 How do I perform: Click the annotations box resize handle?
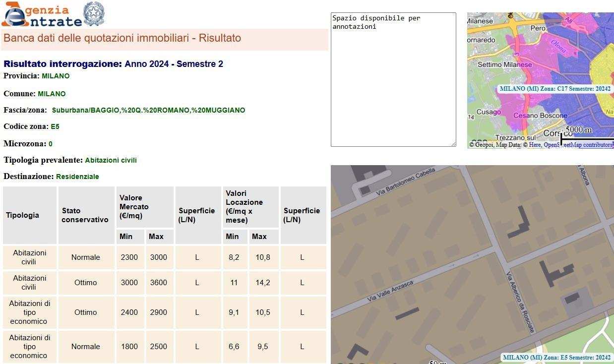point(453,144)
